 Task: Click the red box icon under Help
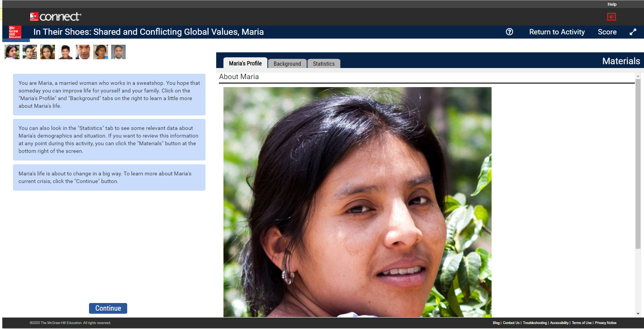click(612, 17)
